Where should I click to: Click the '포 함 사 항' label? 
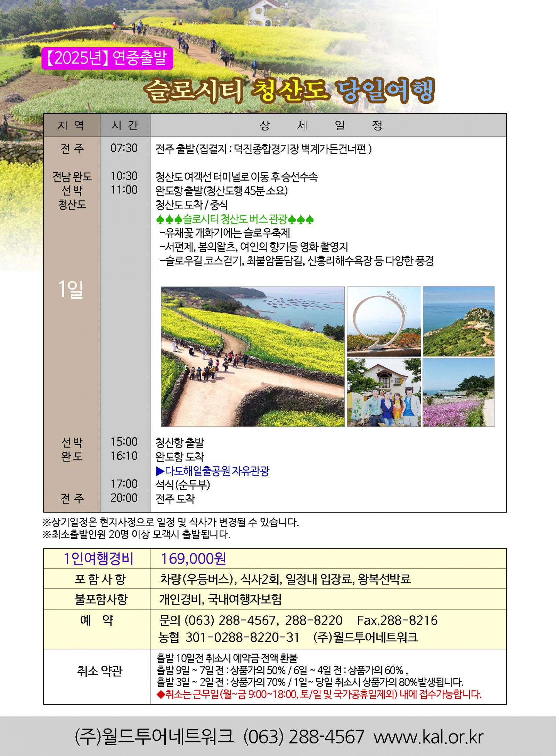tap(100, 579)
